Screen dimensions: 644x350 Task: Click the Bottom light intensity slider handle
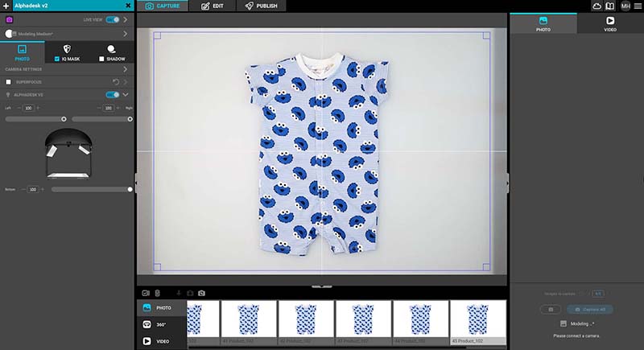coord(130,189)
